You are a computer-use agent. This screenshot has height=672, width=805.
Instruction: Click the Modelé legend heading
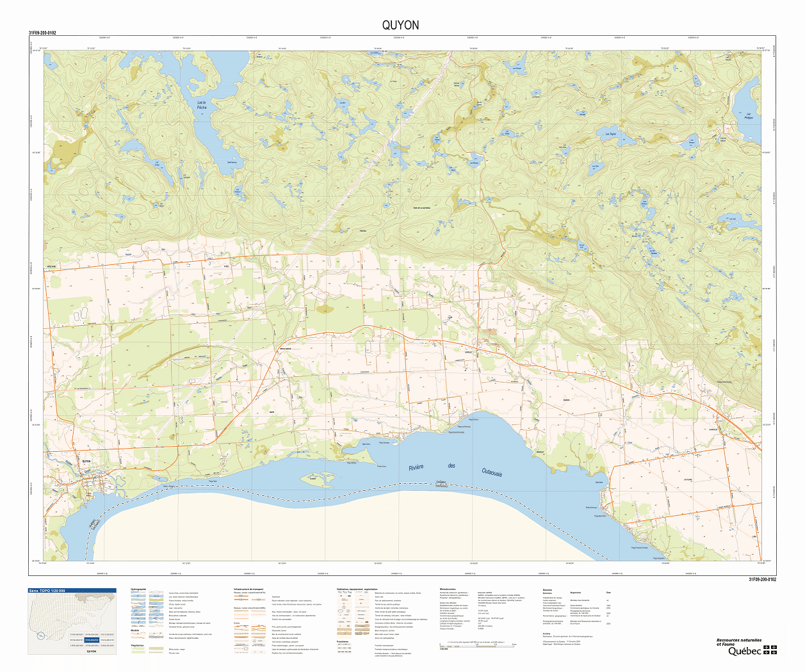point(134,630)
